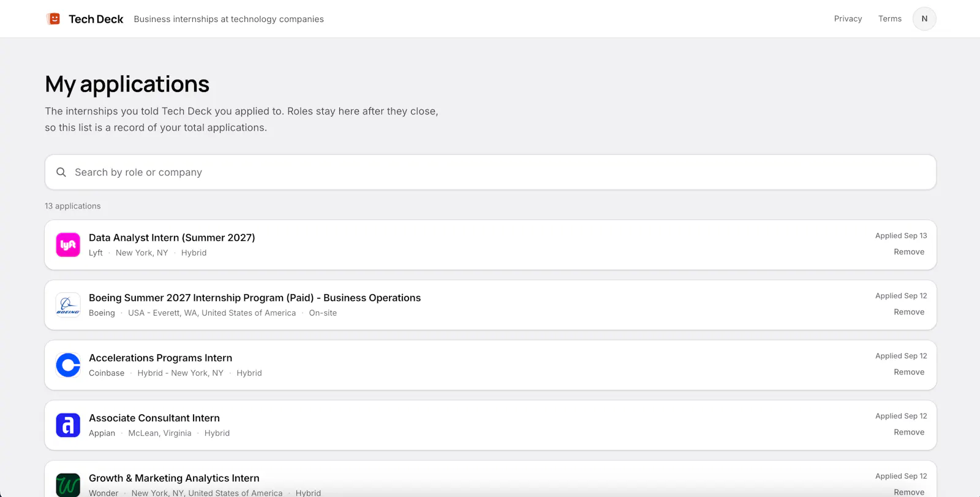
Task: Open the Terms page
Action: (x=890, y=19)
